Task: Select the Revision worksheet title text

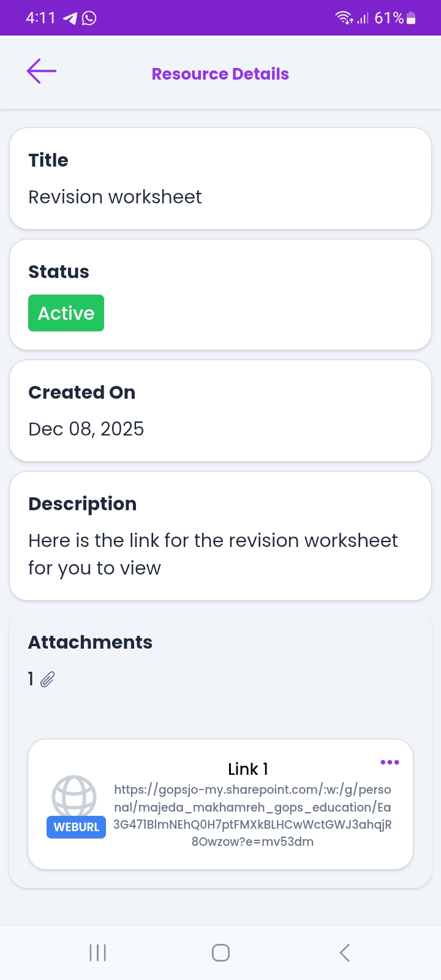Action: (x=115, y=197)
